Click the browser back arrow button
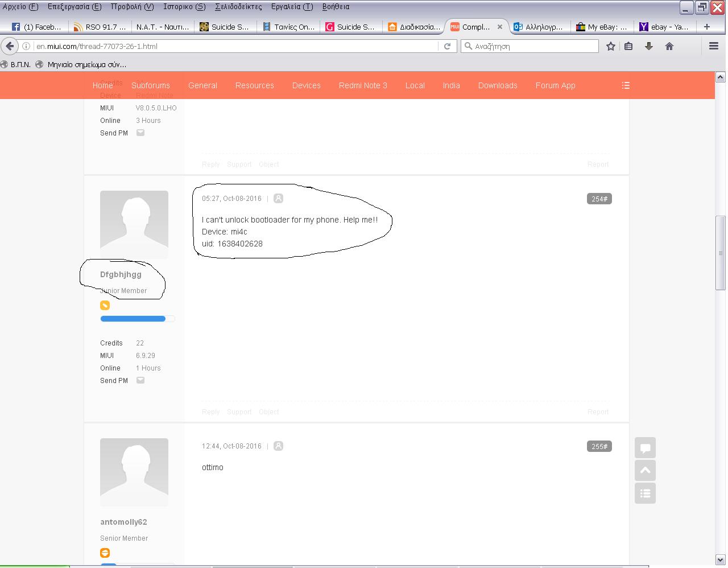The height and width of the screenshot is (568, 728). pos(10,46)
